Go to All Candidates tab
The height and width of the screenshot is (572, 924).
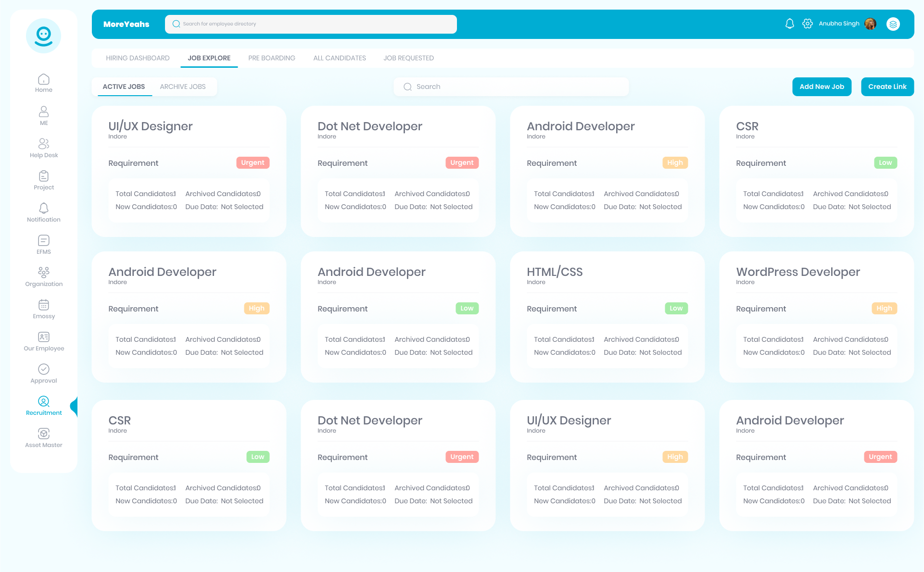click(340, 58)
